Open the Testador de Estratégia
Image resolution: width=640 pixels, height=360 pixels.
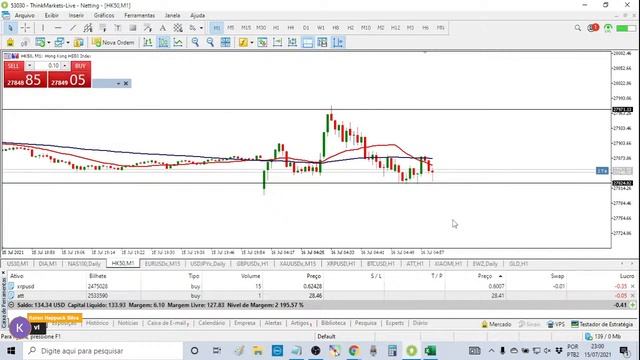(602, 324)
